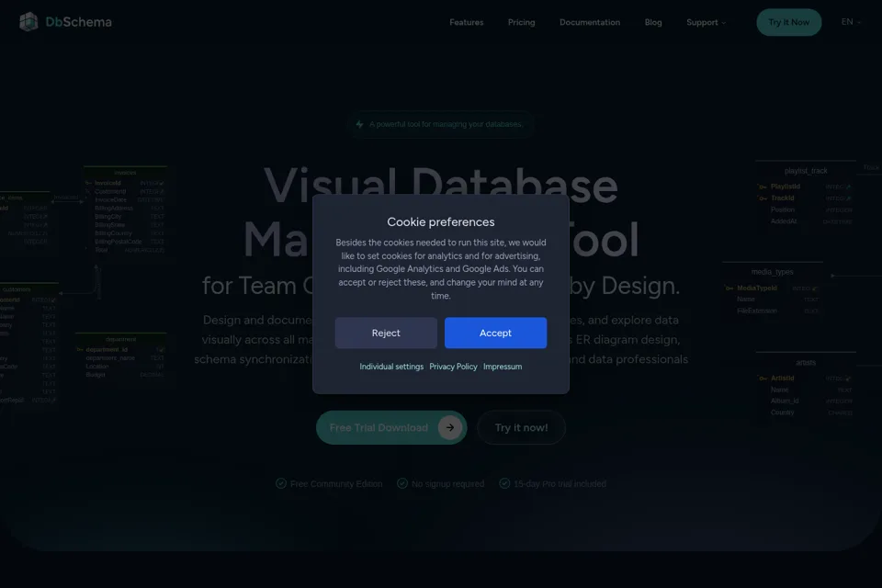Image resolution: width=882 pixels, height=588 pixels.
Task: Click the ArtistId column row
Action: coord(806,379)
